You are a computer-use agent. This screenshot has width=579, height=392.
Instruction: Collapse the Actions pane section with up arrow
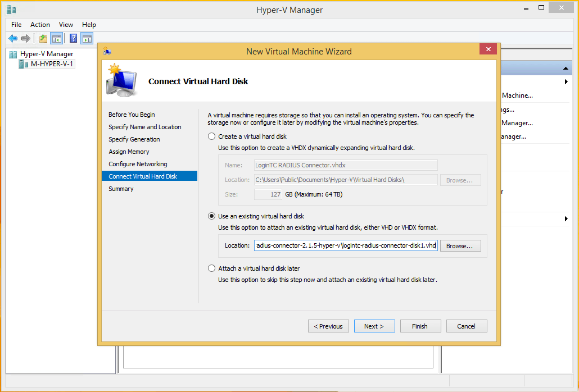coord(566,68)
